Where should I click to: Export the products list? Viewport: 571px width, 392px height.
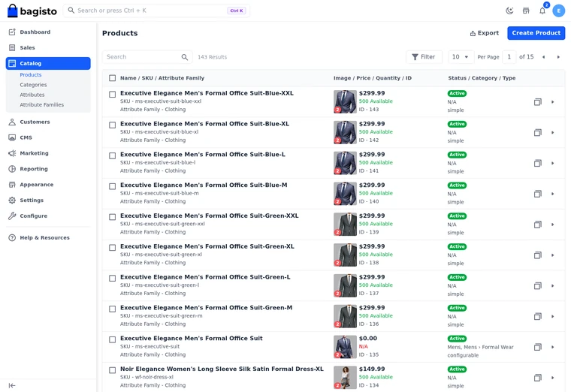485,33
